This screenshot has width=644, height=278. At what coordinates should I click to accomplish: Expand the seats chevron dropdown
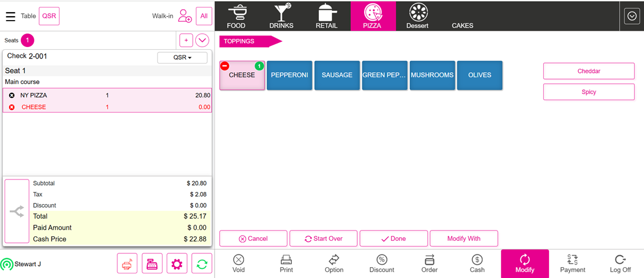click(202, 40)
